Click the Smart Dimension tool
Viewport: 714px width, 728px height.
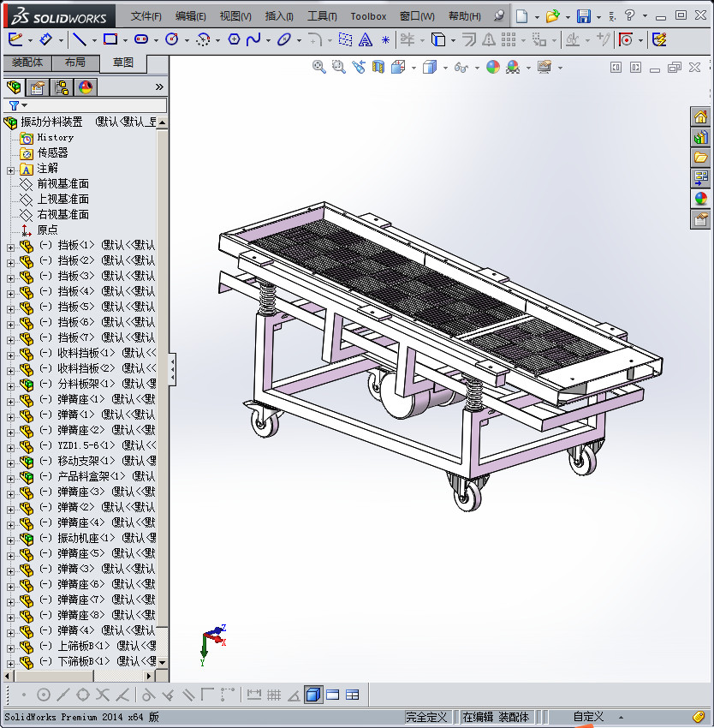45,40
